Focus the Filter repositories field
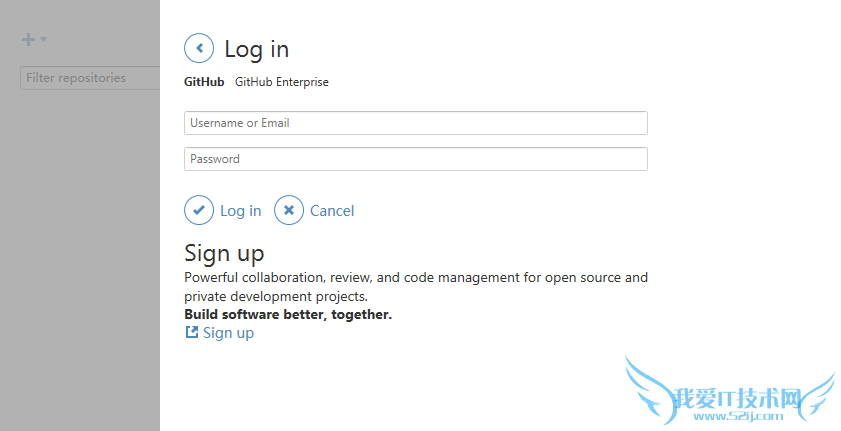Screen dimensions: 841x431 click(90, 78)
